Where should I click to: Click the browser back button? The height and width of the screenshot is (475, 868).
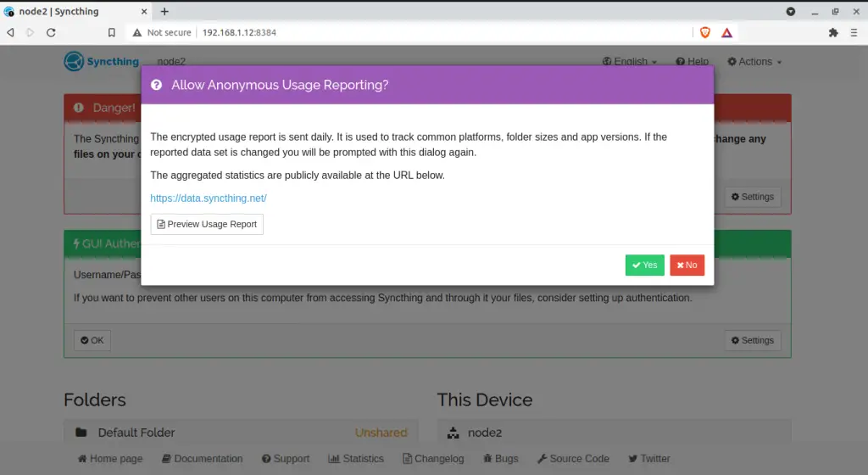(x=10, y=33)
